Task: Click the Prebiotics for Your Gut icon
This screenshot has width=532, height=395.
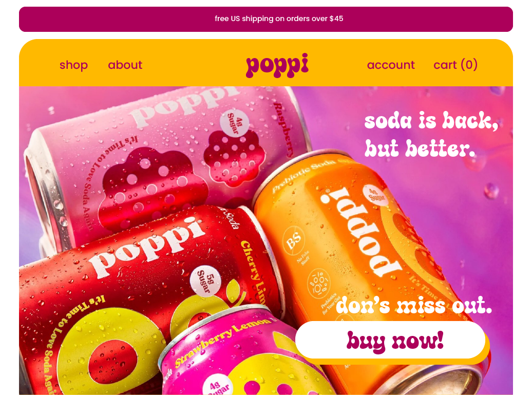Action: pyautogui.click(x=318, y=284)
